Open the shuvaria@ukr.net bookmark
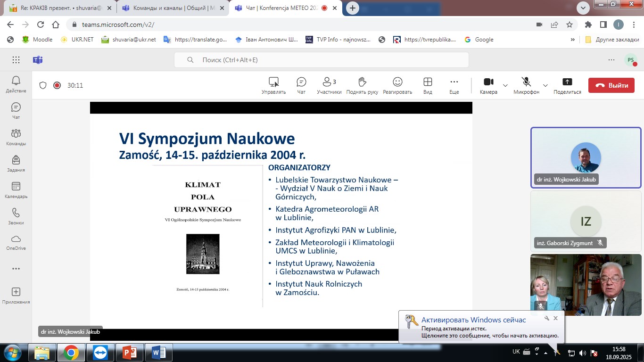The image size is (644, 362). point(129,40)
